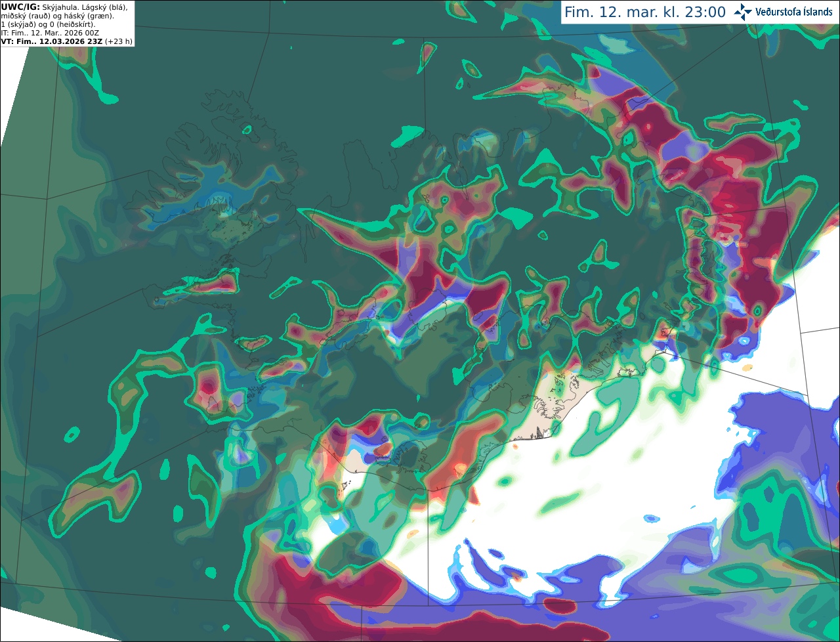Click the 'Veðurstofa Íslands' logo text

pyautogui.click(x=794, y=12)
